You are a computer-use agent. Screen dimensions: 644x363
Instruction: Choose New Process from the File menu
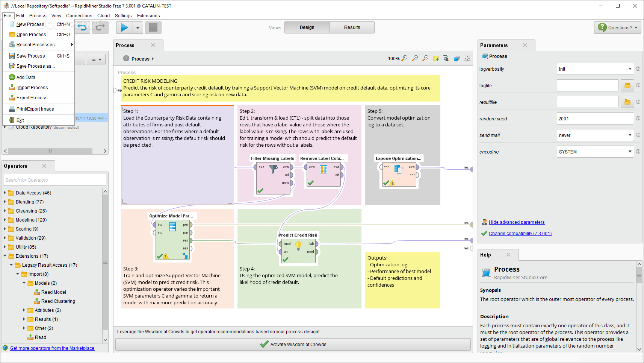(x=39, y=24)
